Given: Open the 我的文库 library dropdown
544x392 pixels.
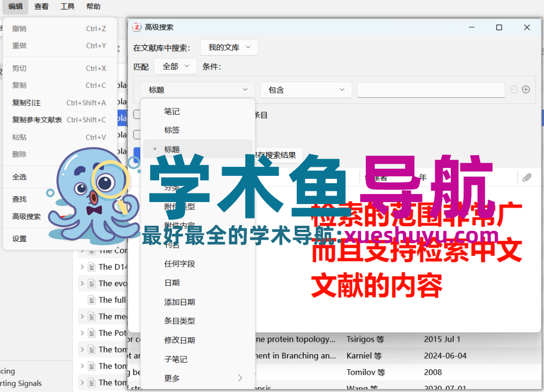Looking at the screenshot, I should click(229, 47).
